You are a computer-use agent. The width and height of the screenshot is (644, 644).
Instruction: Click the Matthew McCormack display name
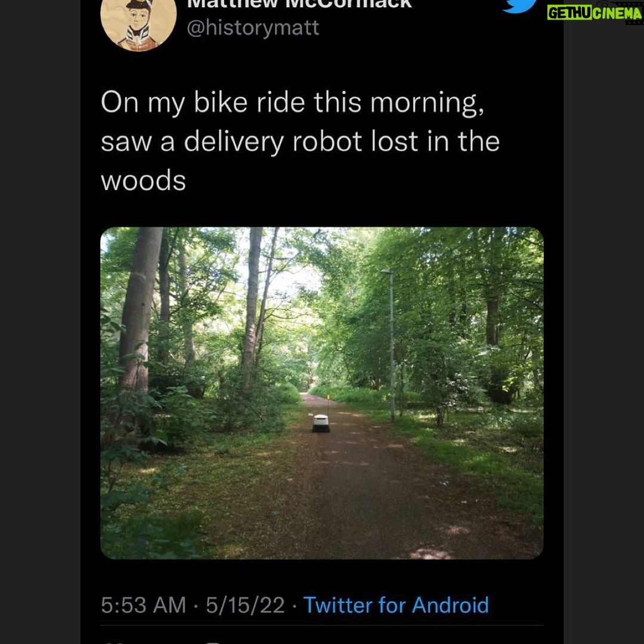[x=299, y=4]
